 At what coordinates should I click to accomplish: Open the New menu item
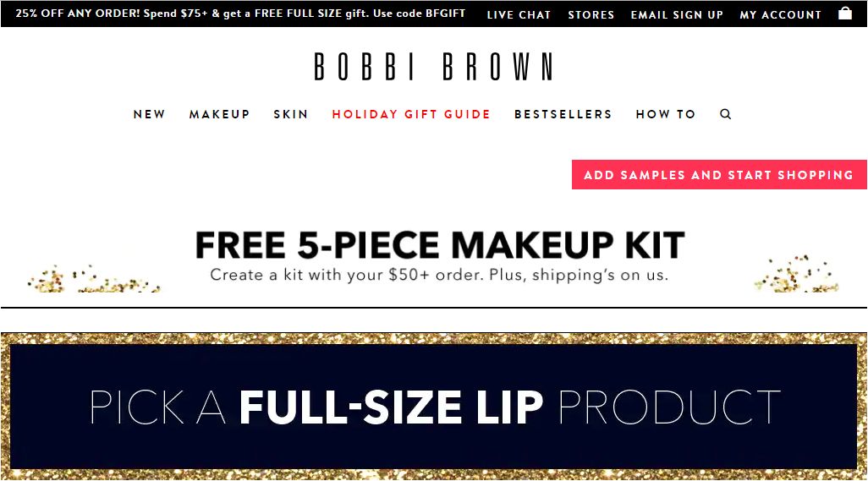[149, 114]
